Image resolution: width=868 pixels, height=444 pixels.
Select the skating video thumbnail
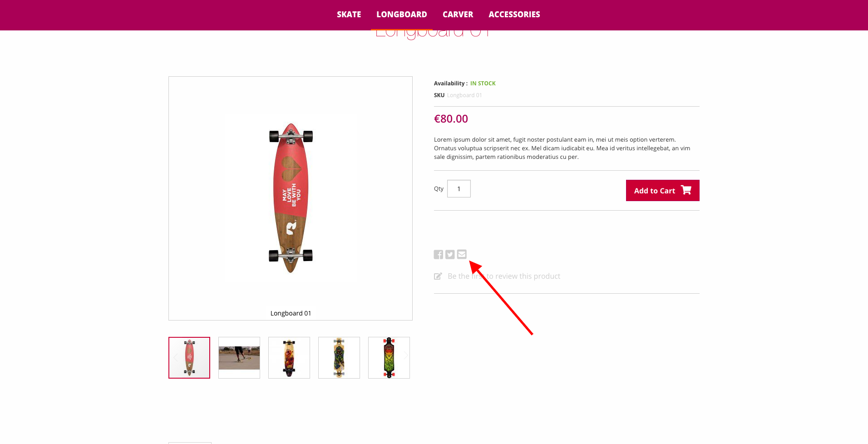[239, 357]
